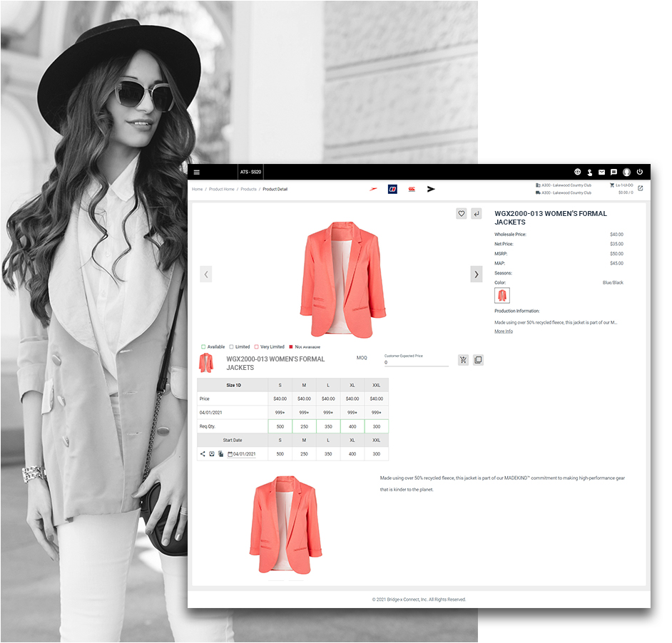Screen dimensions: 672x643
Task: Click the globe language icon
Action: click(x=578, y=172)
